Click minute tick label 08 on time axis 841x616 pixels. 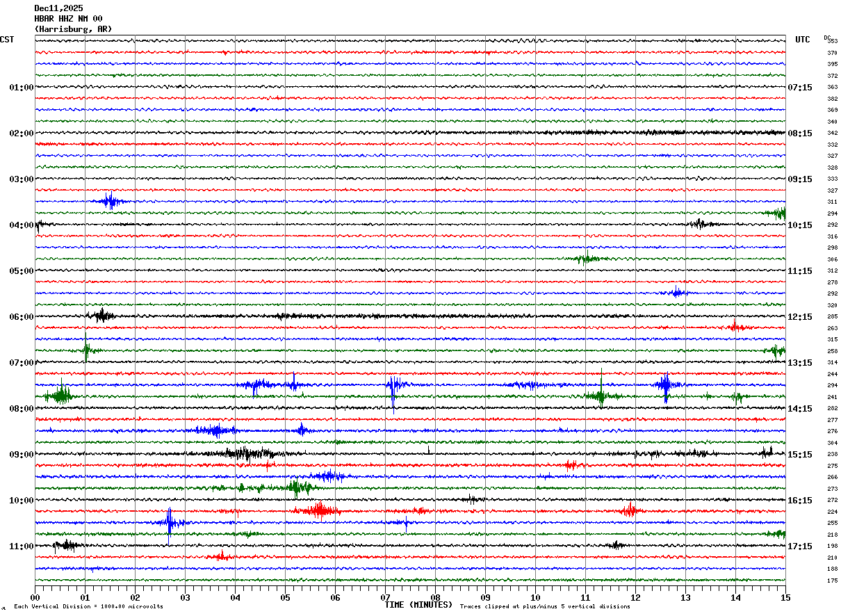[435, 598]
